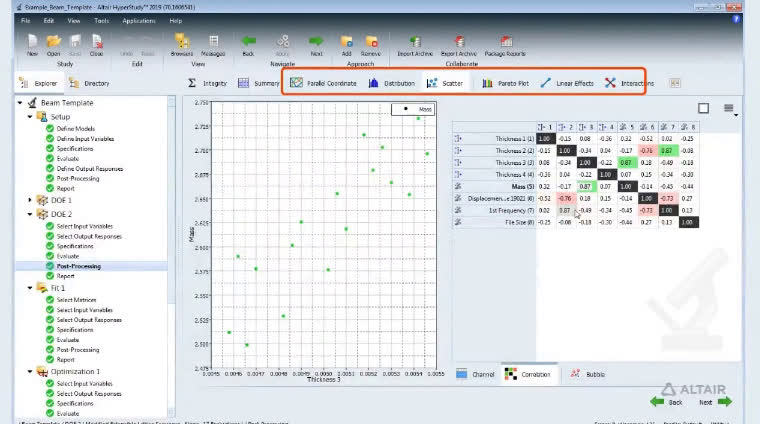This screenshot has width=760, height=424.
Task: Click the green Back arrow in Navigate
Action: (x=248, y=41)
